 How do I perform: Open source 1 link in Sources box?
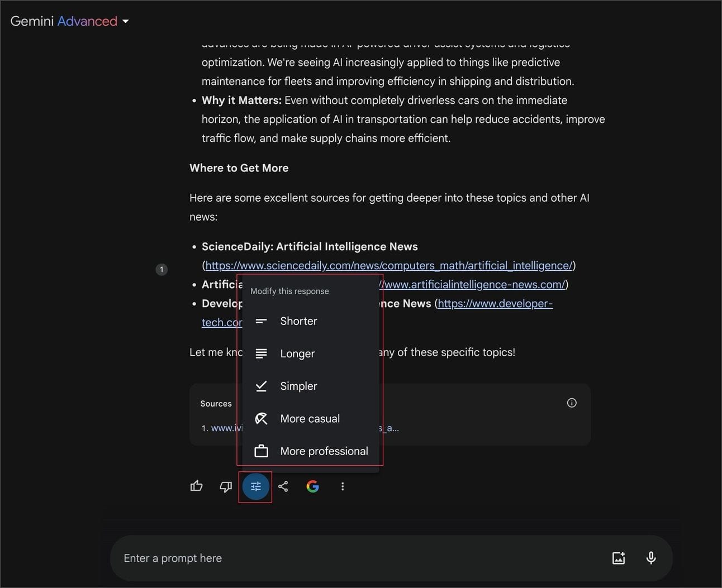pyautogui.click(x=226, y=428)
